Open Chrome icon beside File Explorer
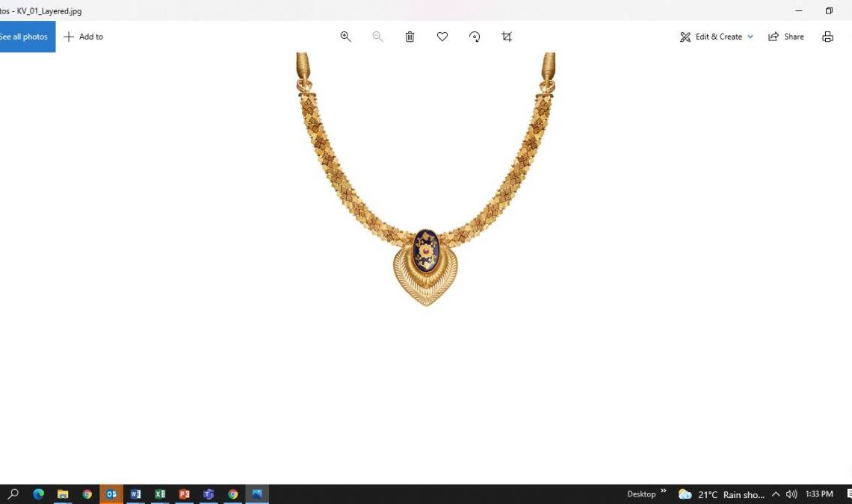852x504 pixels. (87, 494)
